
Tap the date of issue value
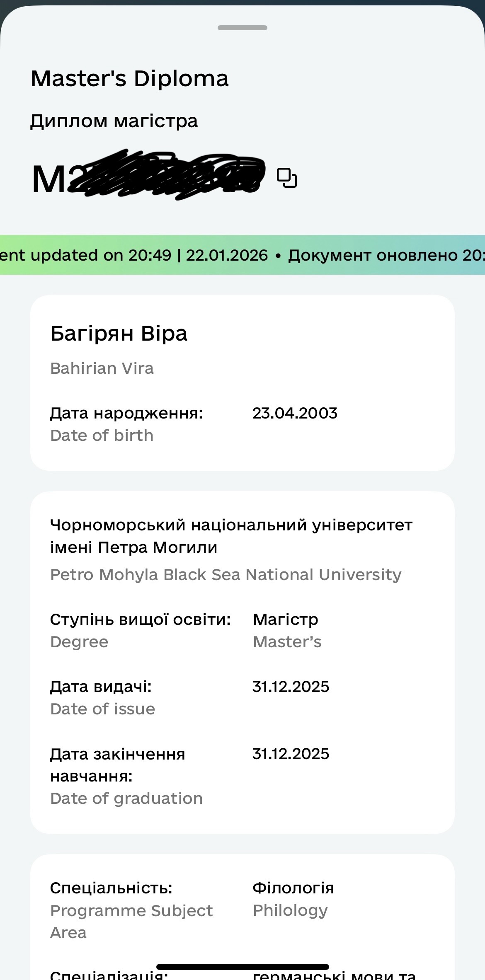coord(291,687)
